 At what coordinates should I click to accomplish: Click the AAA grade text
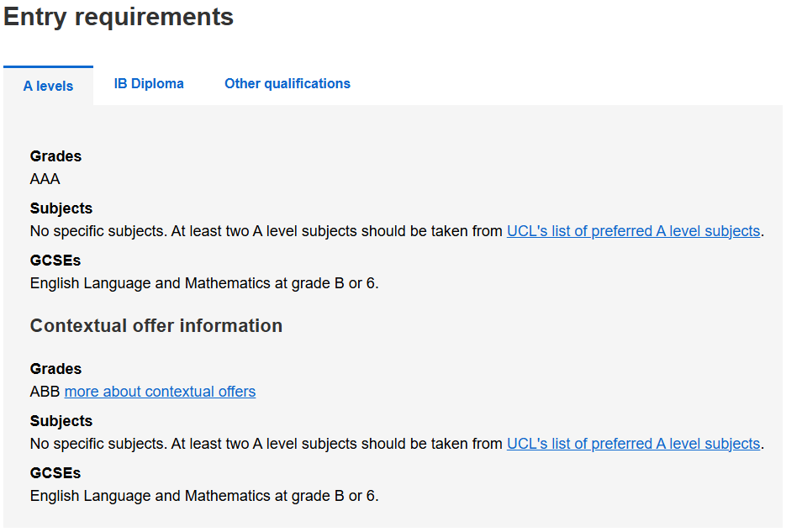[x=45, y=179]
